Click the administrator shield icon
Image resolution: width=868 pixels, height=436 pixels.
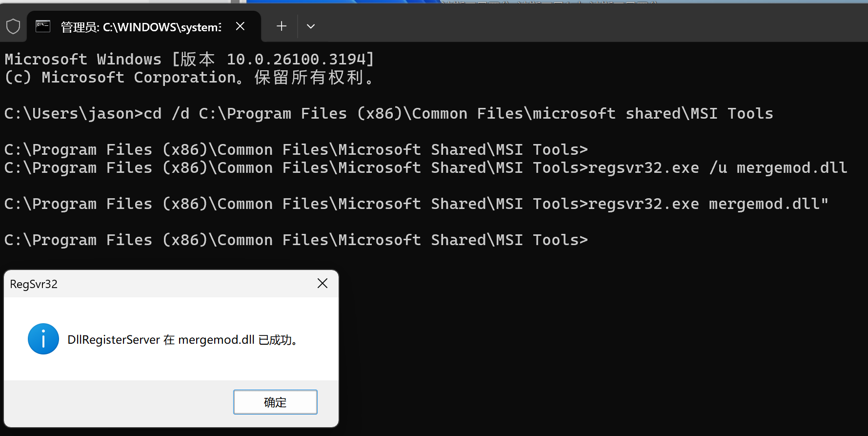(13, 26)
